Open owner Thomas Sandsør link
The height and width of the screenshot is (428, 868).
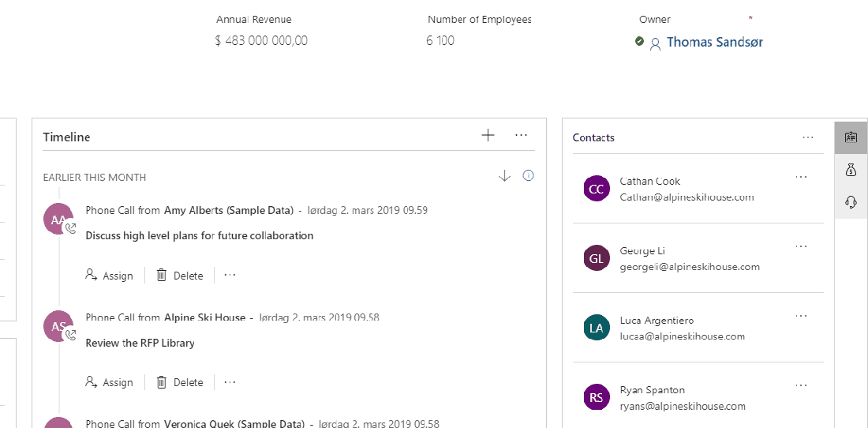(714, 43)
